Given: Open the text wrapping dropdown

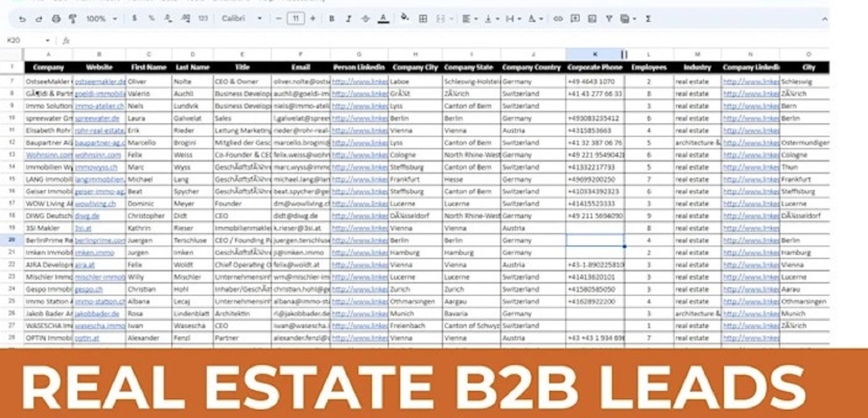Looking at the screenshot, I should (x=513, y=19).
